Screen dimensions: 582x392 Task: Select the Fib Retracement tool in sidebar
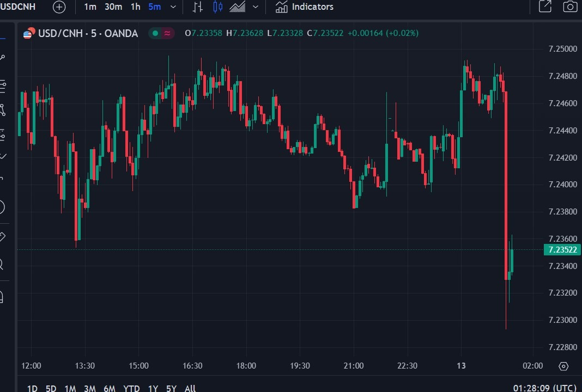[x=2, y=87]
